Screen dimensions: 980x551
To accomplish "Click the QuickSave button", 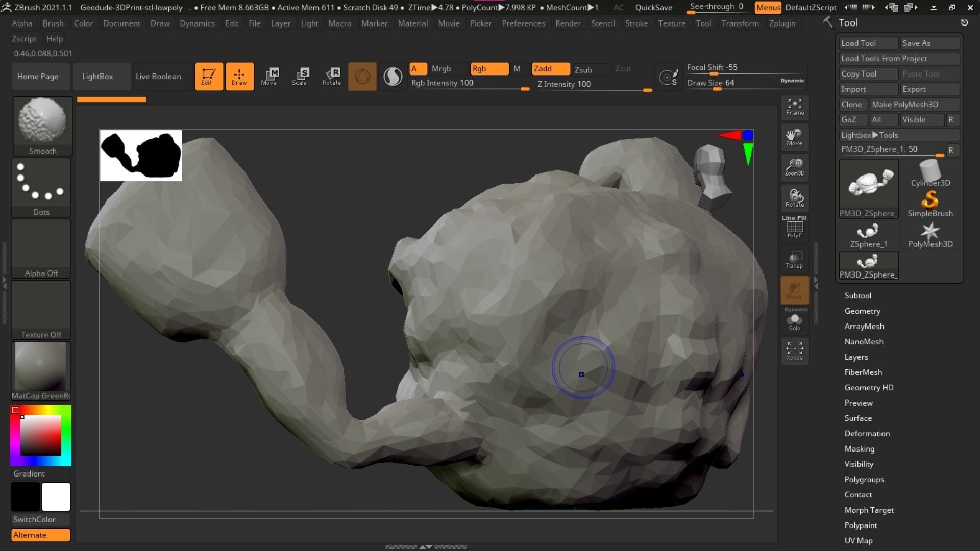I will click(x=653, y=8).
